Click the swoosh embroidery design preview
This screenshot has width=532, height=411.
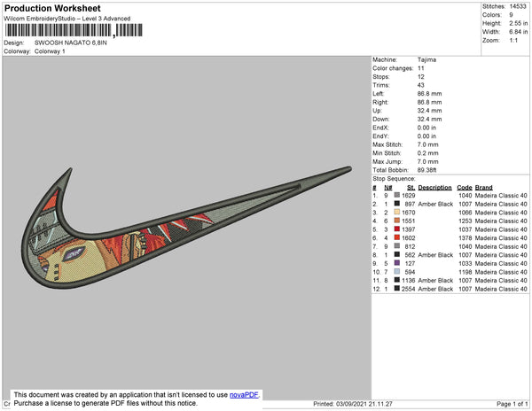186,228
